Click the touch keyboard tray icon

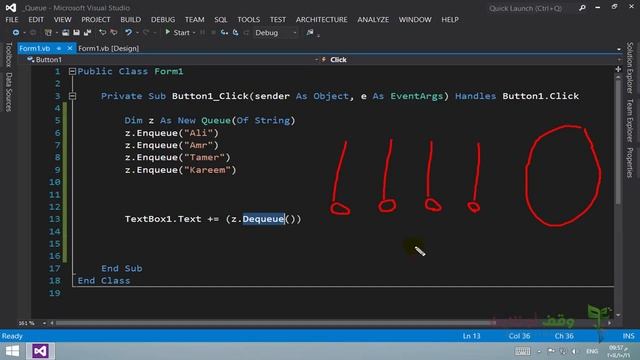click(522, 351)
